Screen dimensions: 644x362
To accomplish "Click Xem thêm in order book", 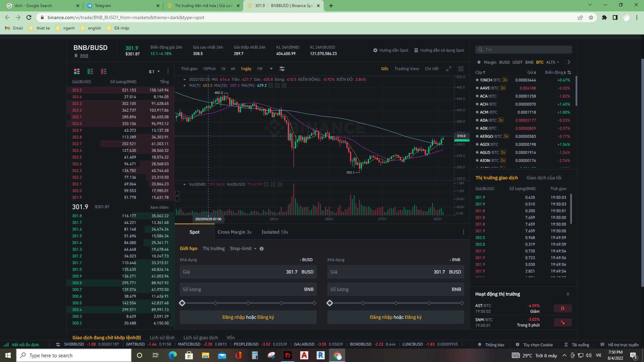I will tap(159, 207).
